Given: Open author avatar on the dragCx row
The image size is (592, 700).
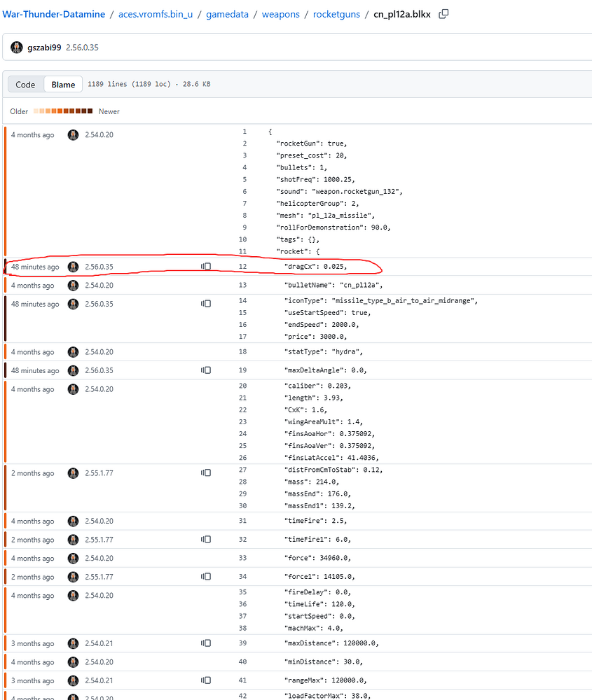Looking at the screenshot, I should tap(73, 267).
